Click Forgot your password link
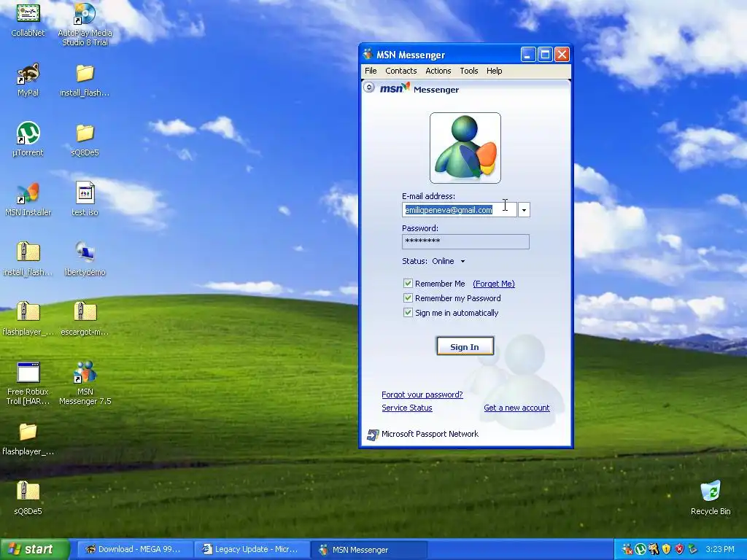 422,394
